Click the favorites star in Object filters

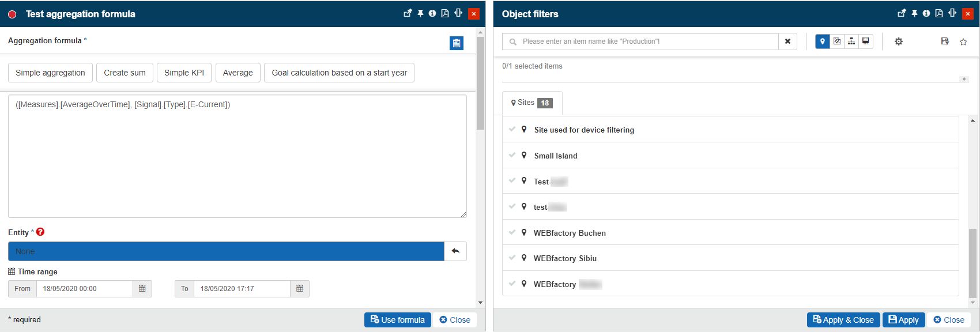click(x=963, y=41)
